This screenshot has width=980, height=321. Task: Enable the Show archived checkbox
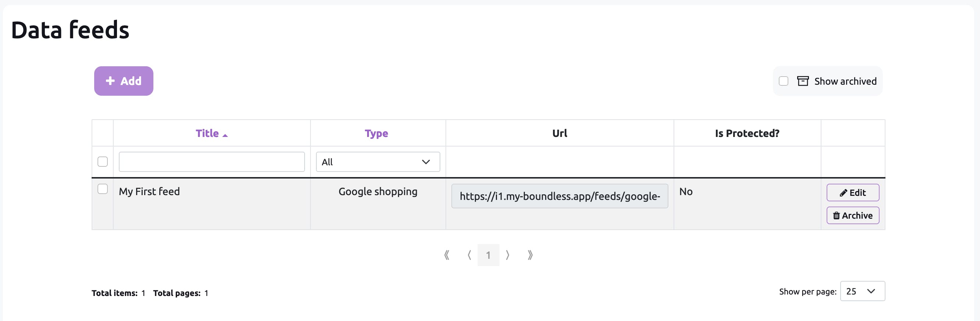[783, 81]
